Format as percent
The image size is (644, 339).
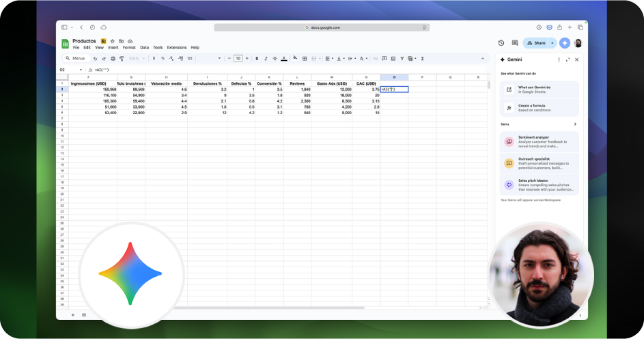click(x=163, y=59)
